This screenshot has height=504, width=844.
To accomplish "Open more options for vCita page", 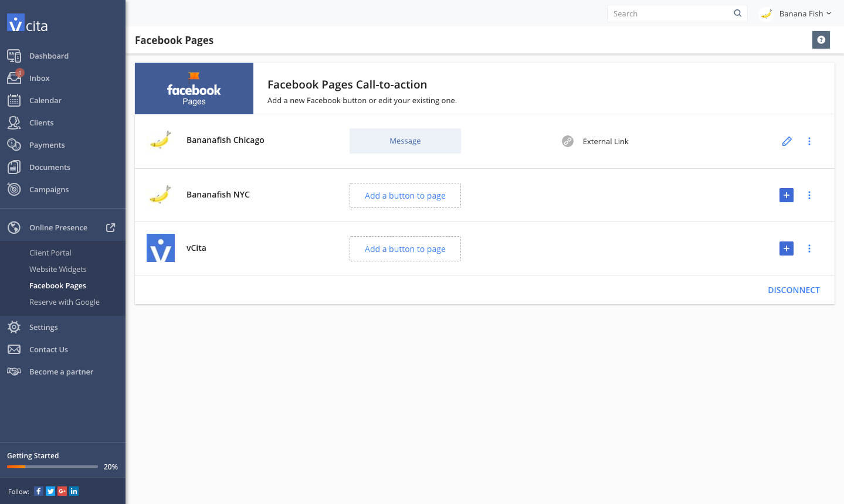I will coord(809,248).
